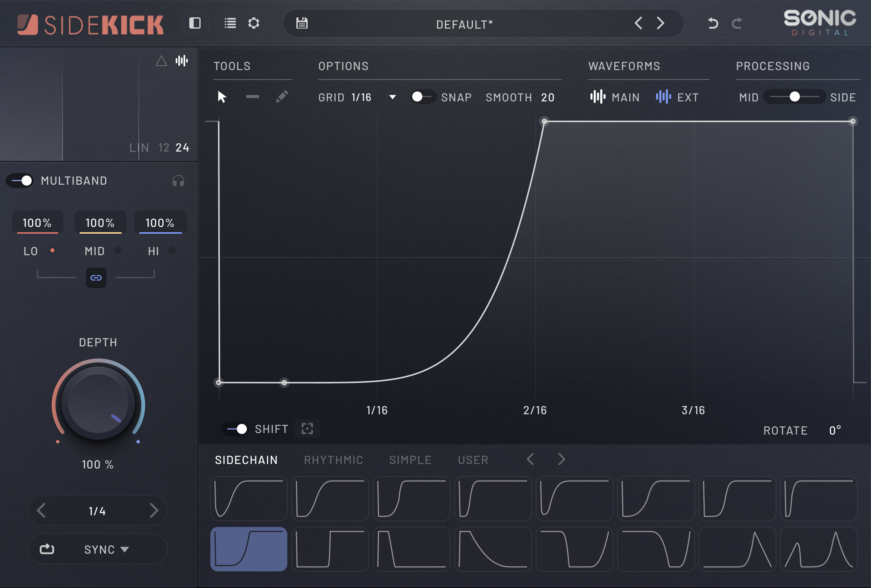Decrease the 1/4 rate with left arrow
This screenshot has height=588, width=871.
point(41,511)
